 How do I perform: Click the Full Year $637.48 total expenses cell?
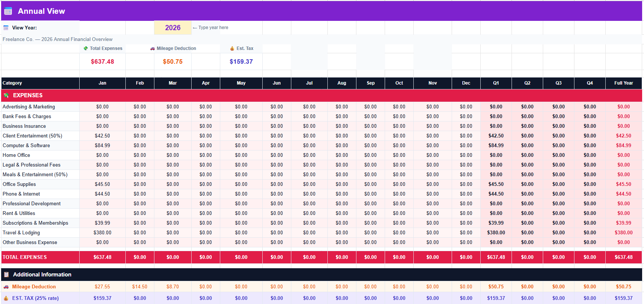(x=624, y=257)
